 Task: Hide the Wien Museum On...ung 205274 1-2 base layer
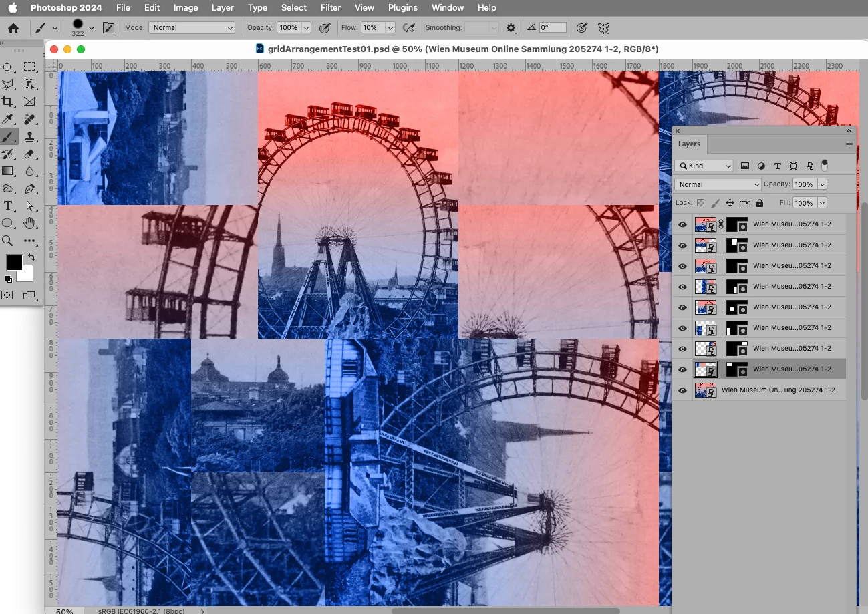click(682, 390)
